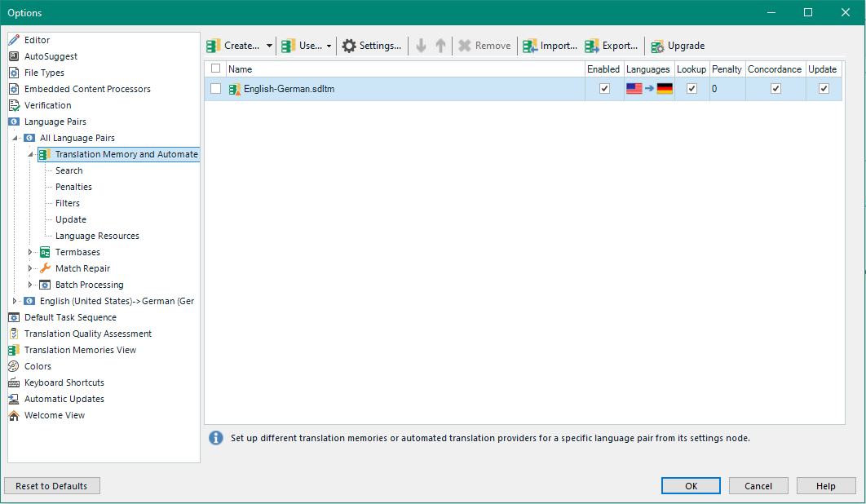Click the Export translation memory icon
The height and width of the screenshot is (504, 866).
coord(592,46)
